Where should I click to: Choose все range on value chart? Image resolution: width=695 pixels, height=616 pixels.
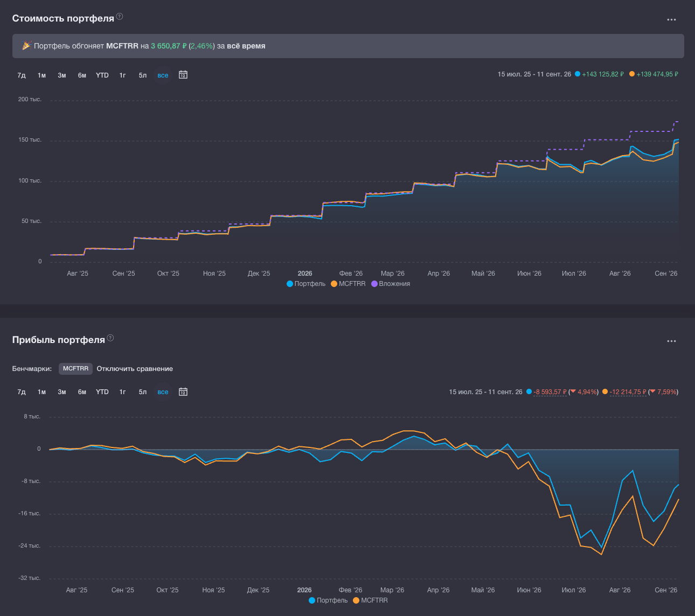(163, 75)
